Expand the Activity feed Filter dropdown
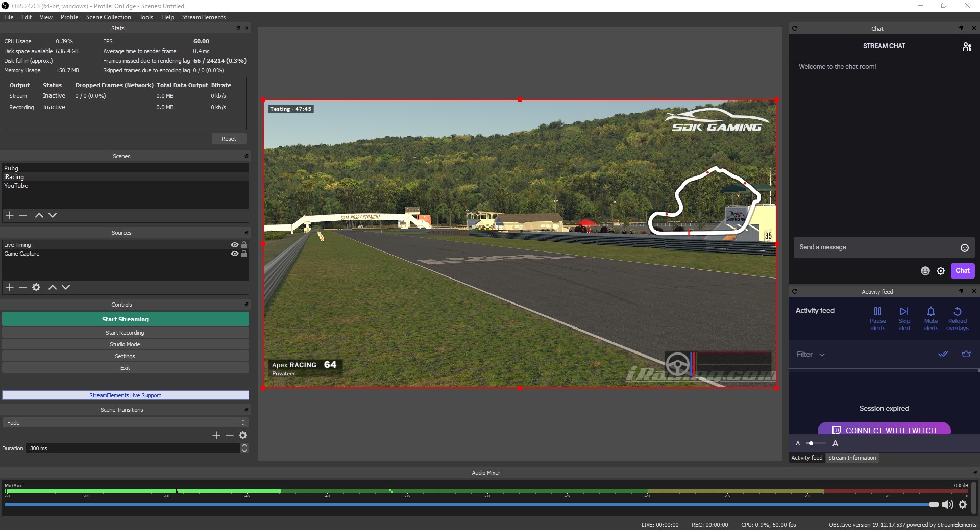 [811, 355]
